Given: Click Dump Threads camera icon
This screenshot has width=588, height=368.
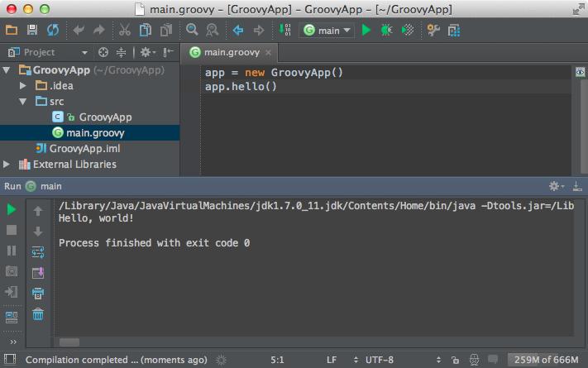Looking at the screenshot, I should pyautogui.click(x=12, y=271).
